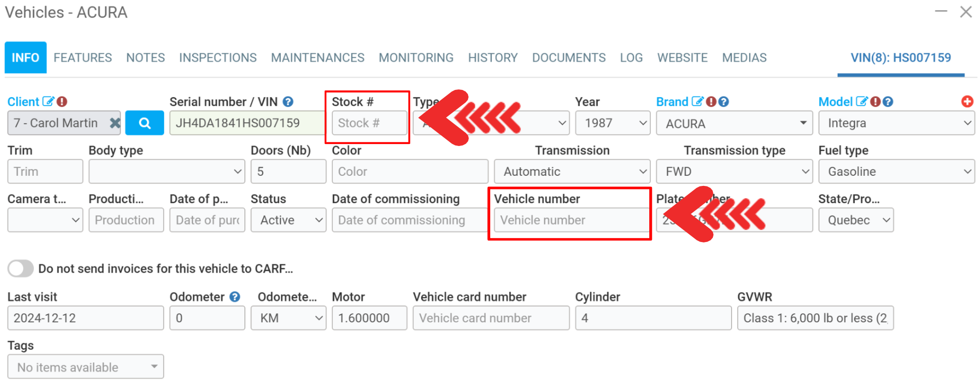Click the Stock # input field

tap(369, 123)
